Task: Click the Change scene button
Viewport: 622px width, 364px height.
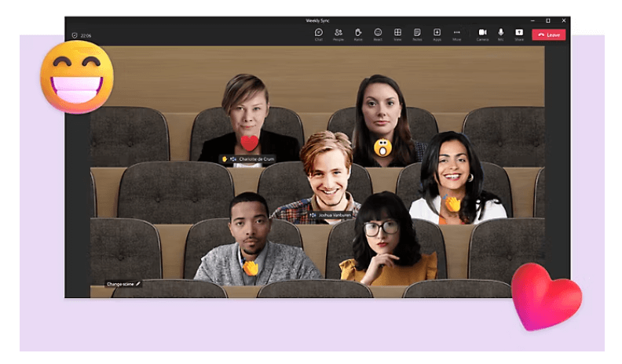Action: click(124, 284)
